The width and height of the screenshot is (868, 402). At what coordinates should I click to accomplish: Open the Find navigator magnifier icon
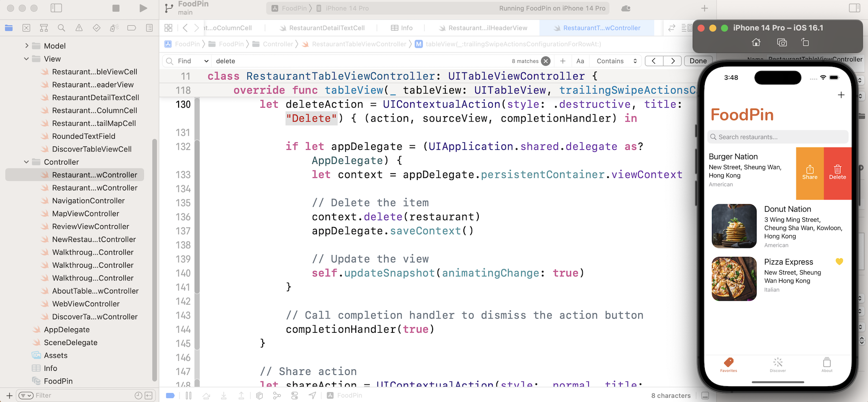[61, 28]
